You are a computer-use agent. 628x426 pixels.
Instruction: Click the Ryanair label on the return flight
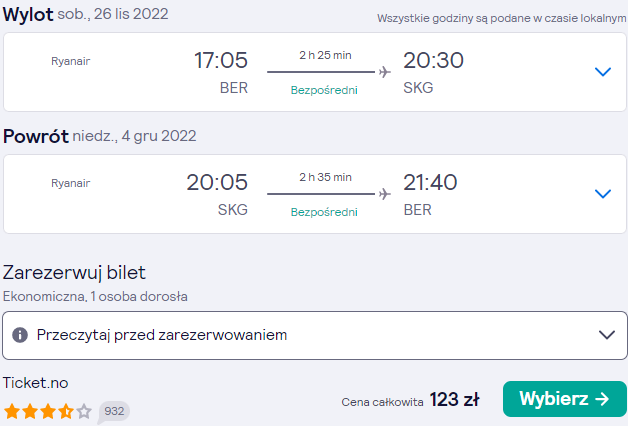tap(70, 183)
